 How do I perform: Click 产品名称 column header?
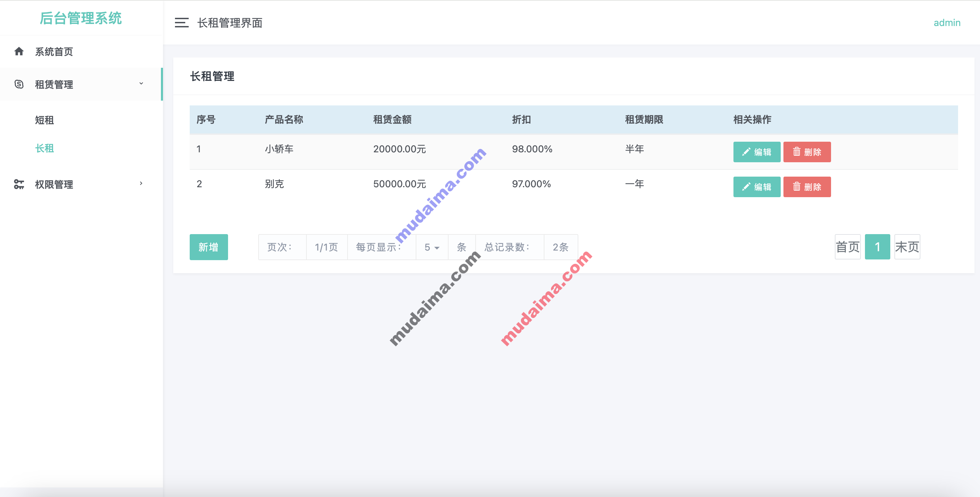pos(284,120)
